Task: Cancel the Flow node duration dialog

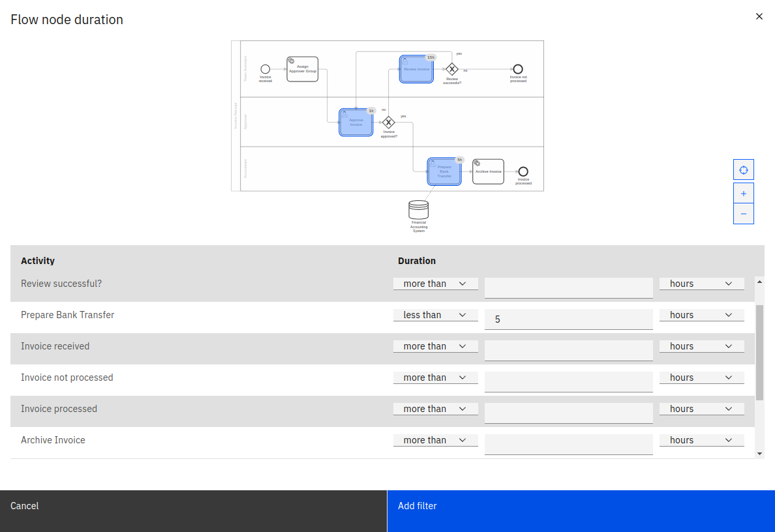Action: pyautogui.click(x=24, y=505)
